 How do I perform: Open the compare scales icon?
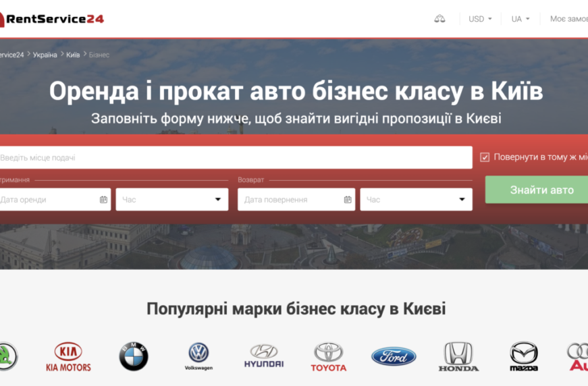(x=439, y=19)
